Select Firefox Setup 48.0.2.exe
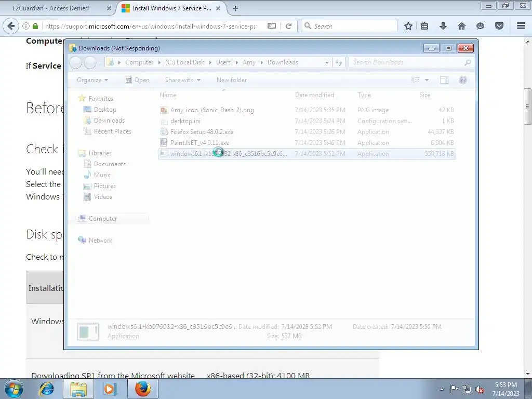The image size is (532, 399). coord(307,131)
